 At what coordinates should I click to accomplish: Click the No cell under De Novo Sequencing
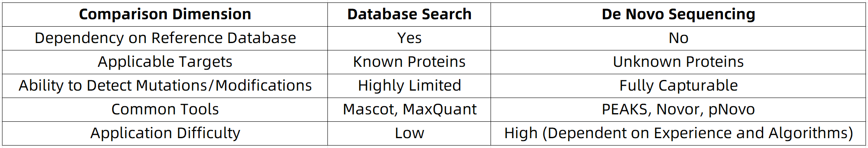[x=678, y=38]
